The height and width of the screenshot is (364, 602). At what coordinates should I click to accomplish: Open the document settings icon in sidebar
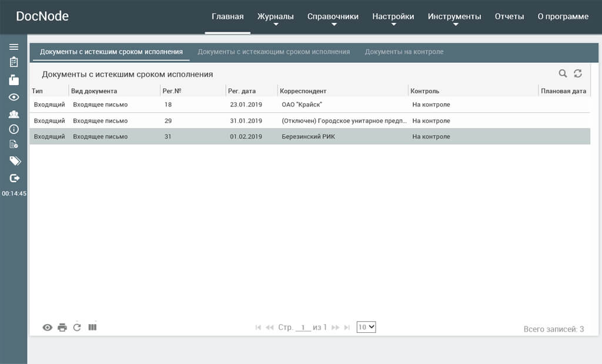[x=14, y=144]
